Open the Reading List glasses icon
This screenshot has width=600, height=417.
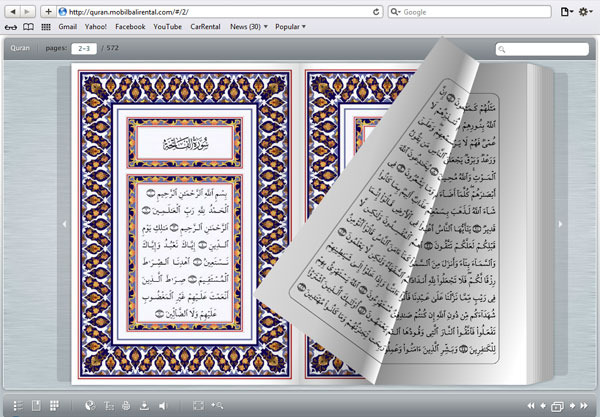point(11,27)
